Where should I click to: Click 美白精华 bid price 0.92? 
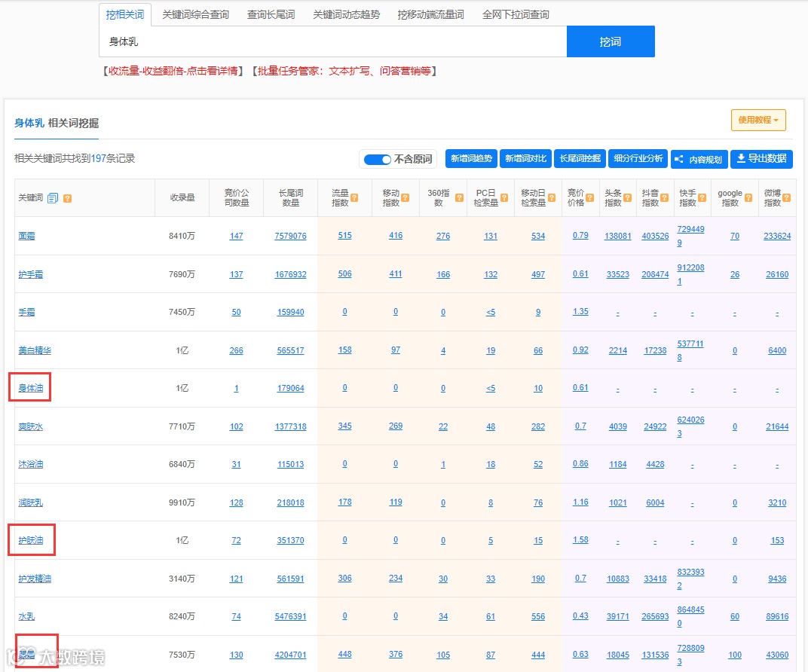point(580,350)
